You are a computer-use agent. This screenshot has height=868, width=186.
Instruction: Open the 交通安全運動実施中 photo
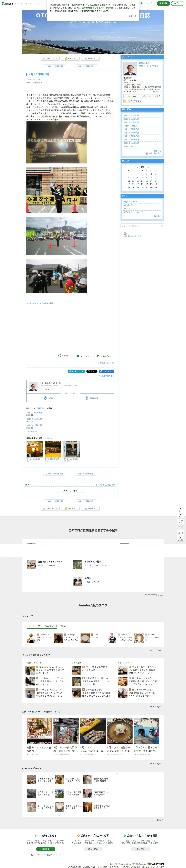point(57,190)
